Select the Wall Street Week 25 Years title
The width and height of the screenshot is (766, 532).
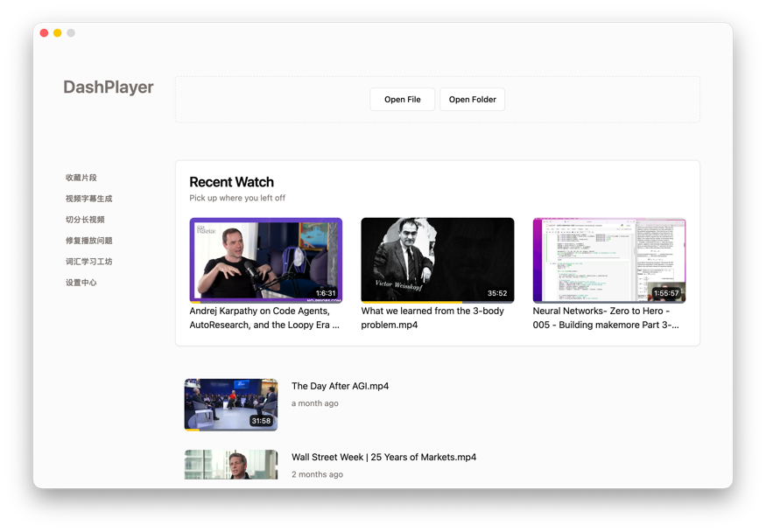pos(383,457)
